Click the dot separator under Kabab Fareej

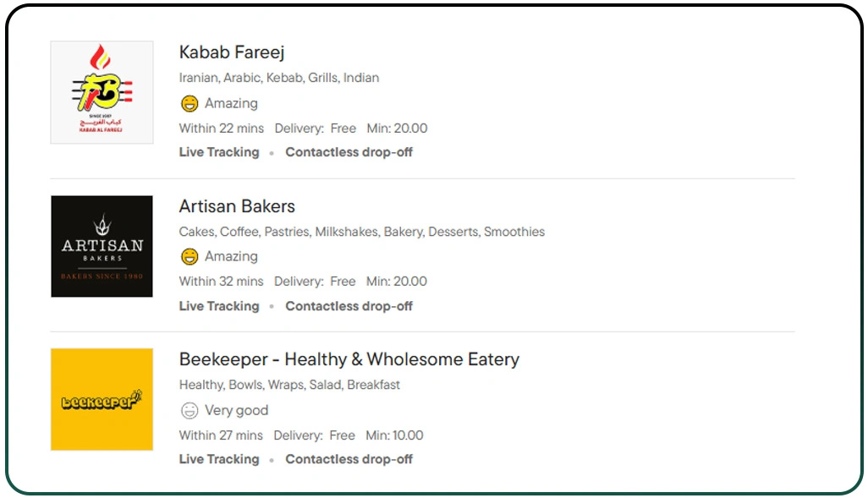273,153
